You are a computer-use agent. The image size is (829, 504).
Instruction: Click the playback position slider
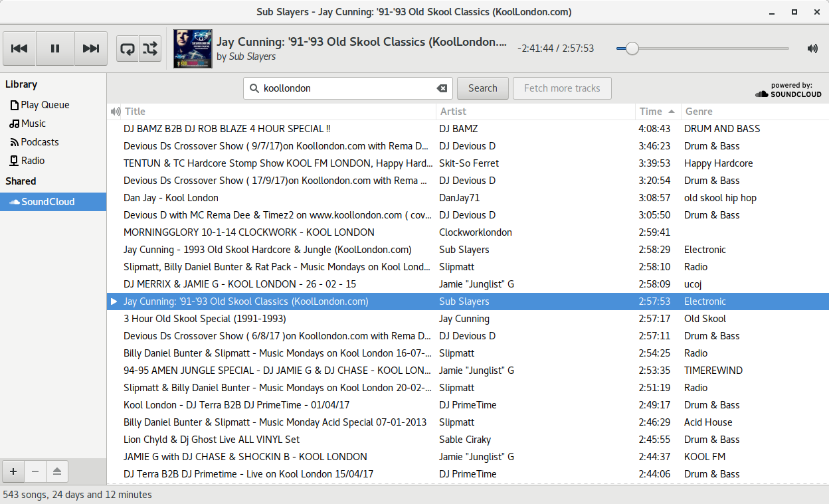702,48
